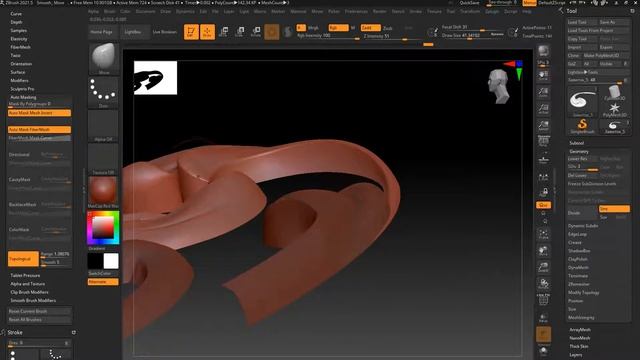Toggle the Smt subdivide option

[x=614, y=209]
